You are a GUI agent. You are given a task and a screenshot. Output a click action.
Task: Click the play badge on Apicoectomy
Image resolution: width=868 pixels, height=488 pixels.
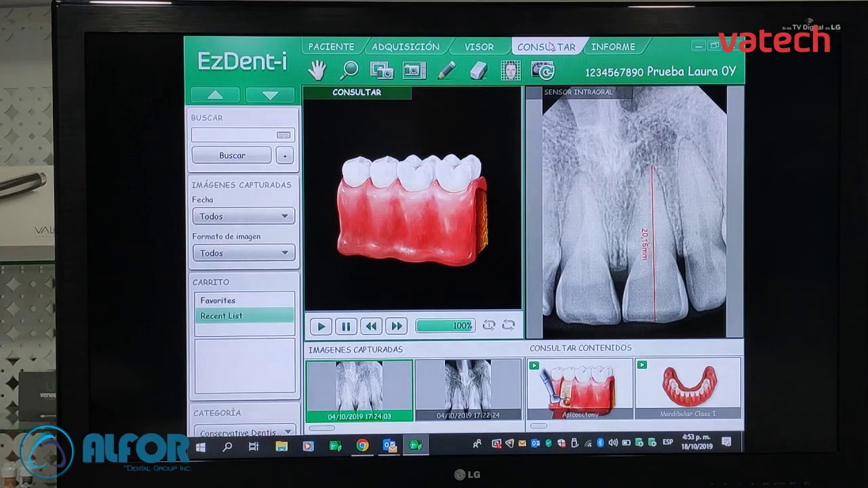534,365
